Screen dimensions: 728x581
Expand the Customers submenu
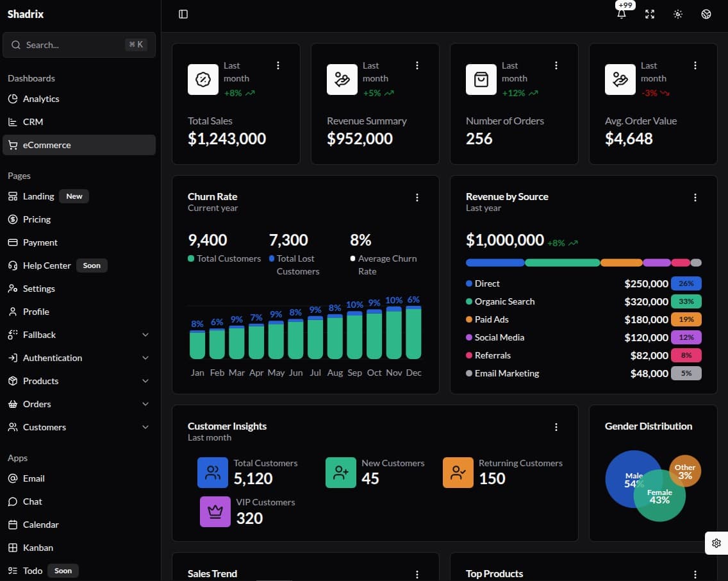[79, 427]
